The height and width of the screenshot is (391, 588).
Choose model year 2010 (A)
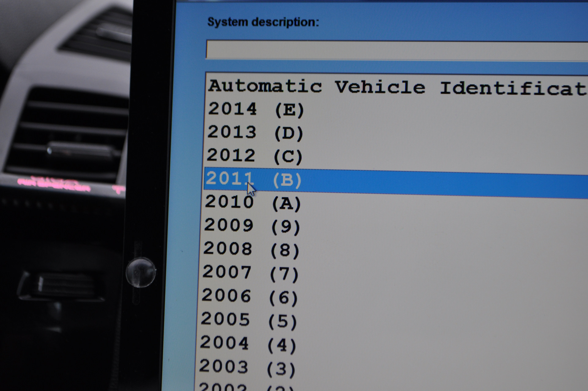coord(253,203)
